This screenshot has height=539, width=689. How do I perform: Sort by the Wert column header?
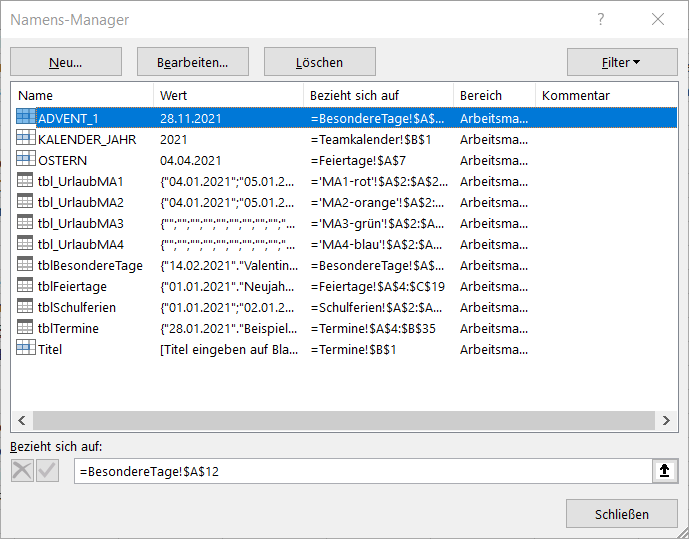228,95
